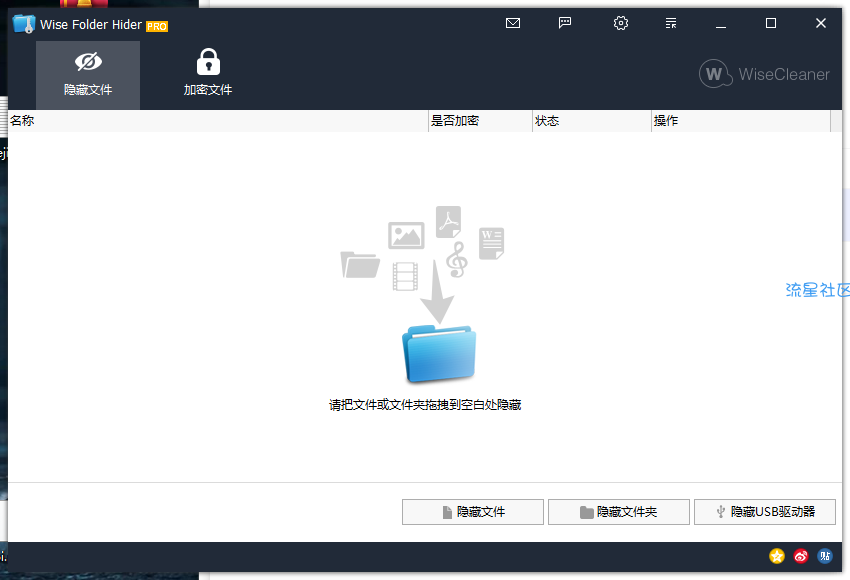Open the menu list icon in title bar
The image size is (850, 580).
[x=671, y=23]
